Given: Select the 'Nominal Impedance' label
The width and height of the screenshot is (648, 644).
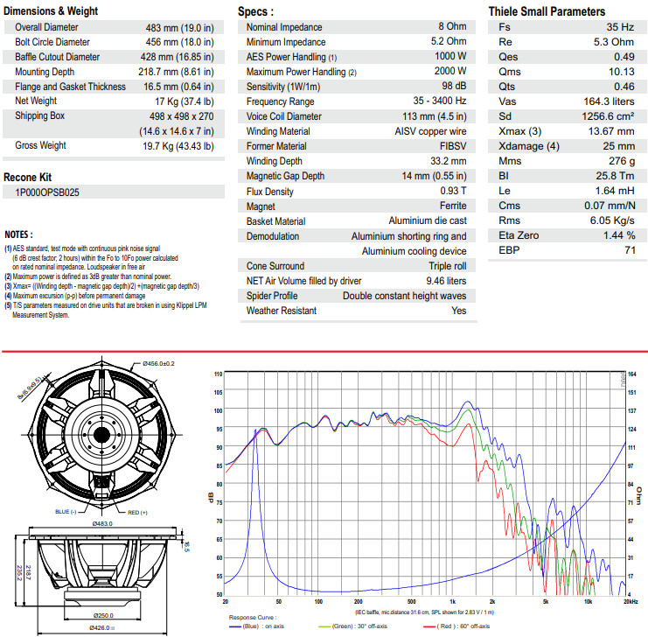Looking at the screenshot, I should tap(284, 27).
